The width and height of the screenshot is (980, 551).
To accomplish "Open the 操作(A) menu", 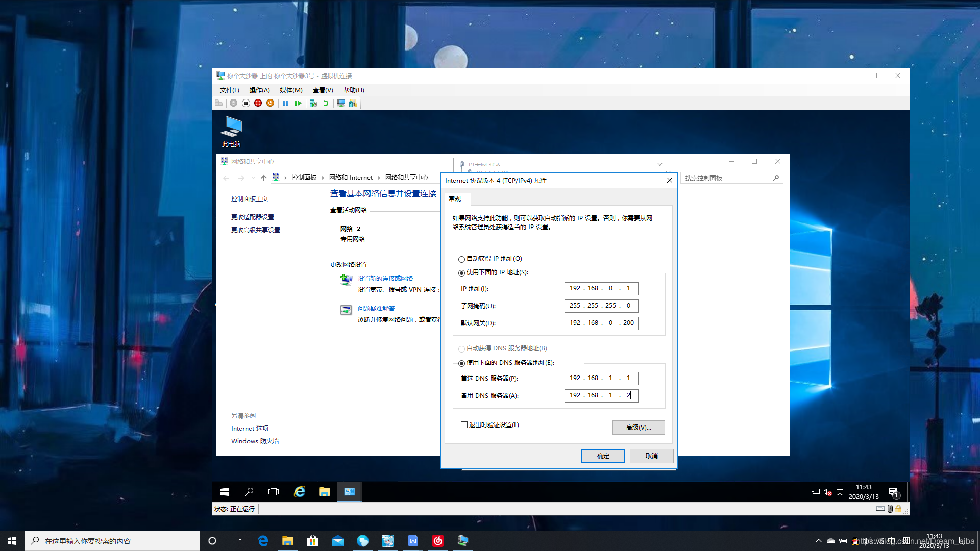I will click(259, 90).
